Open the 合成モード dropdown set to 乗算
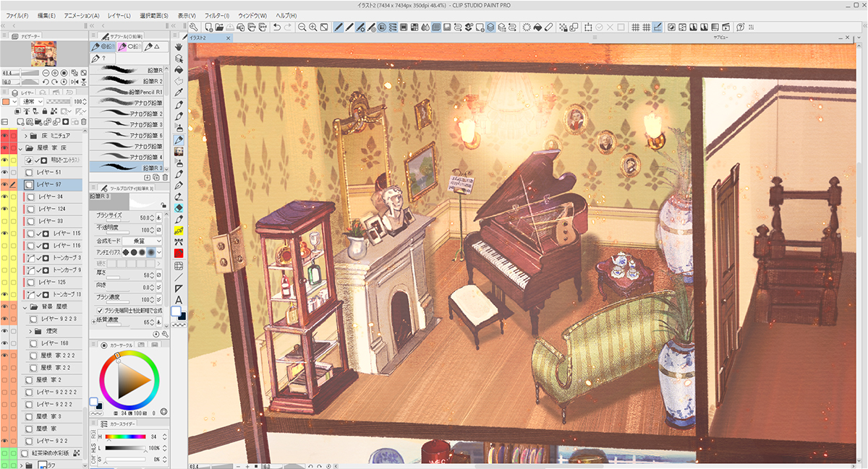 142,241
